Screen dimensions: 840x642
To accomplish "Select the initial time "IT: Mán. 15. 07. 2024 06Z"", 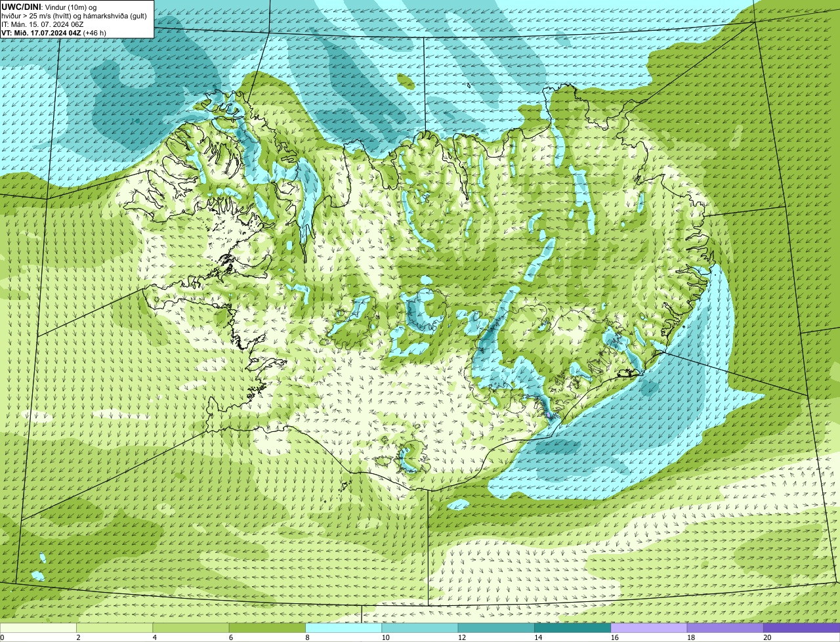I will click(x=43, y=24).
